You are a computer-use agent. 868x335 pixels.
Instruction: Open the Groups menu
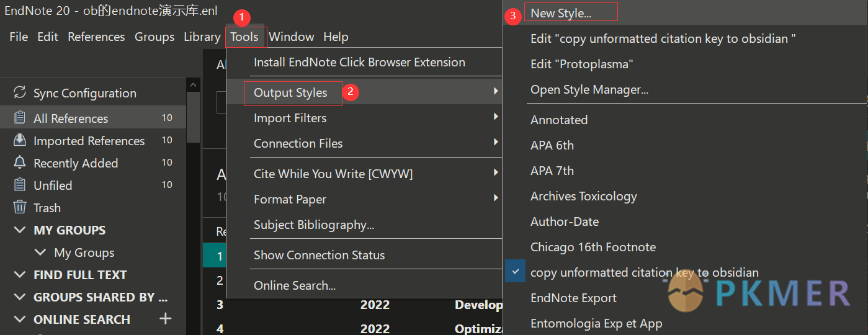click(x=154, y=37)
